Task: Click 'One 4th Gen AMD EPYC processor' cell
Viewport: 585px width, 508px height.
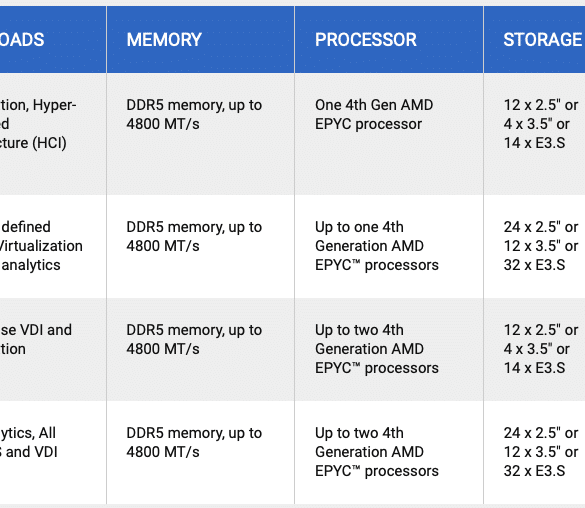Action: pyautogui.click(x=389, y=134)
